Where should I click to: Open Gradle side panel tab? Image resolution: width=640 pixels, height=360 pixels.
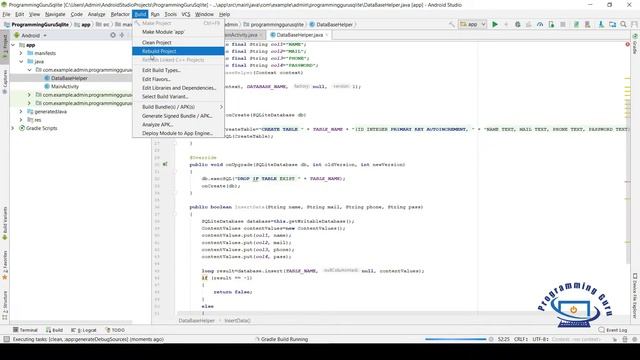[635, 44]
